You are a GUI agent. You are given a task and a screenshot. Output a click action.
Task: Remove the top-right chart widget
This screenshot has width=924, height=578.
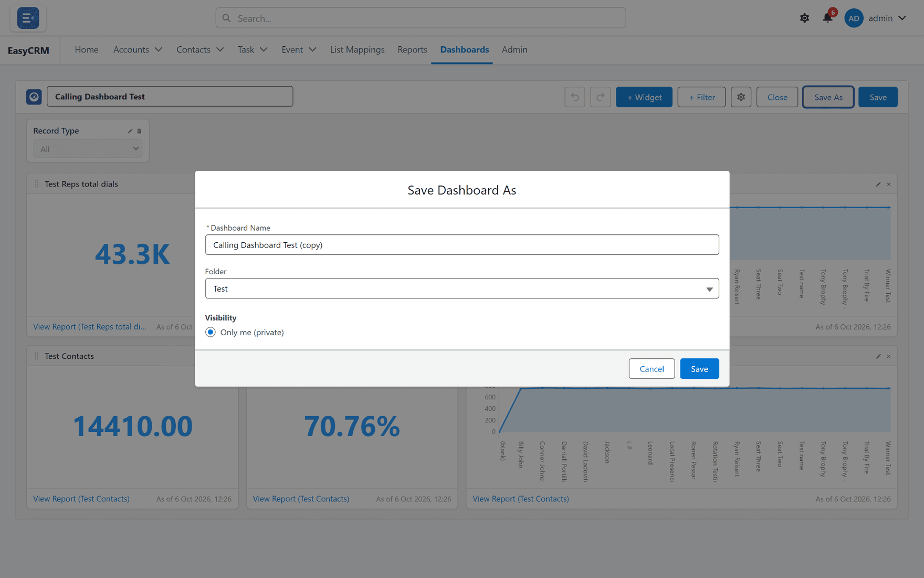889,184
